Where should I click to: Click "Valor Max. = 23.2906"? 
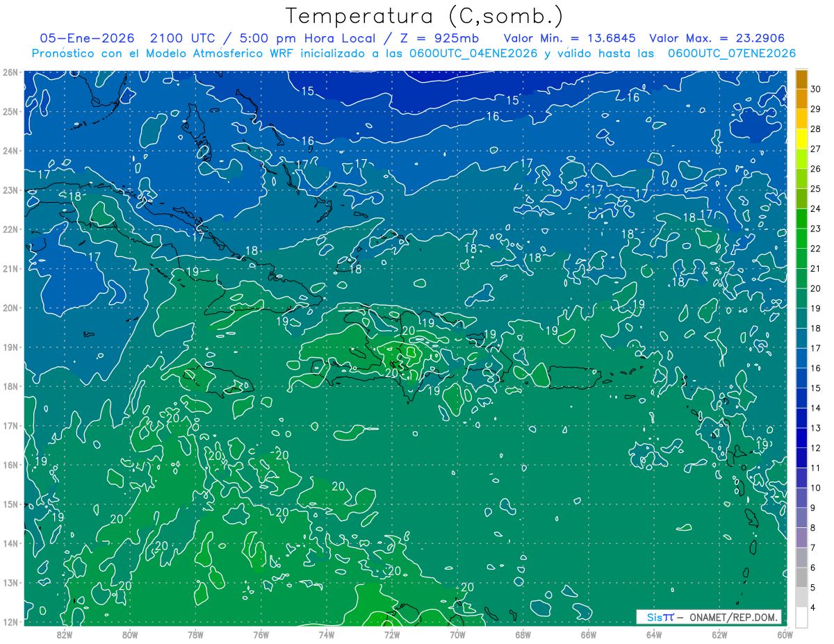717,38
